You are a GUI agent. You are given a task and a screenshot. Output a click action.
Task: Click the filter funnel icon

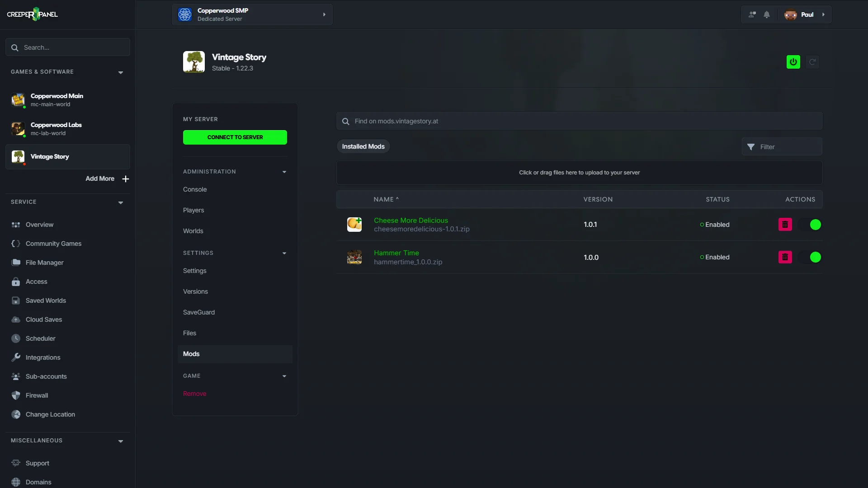coord(751,147)
